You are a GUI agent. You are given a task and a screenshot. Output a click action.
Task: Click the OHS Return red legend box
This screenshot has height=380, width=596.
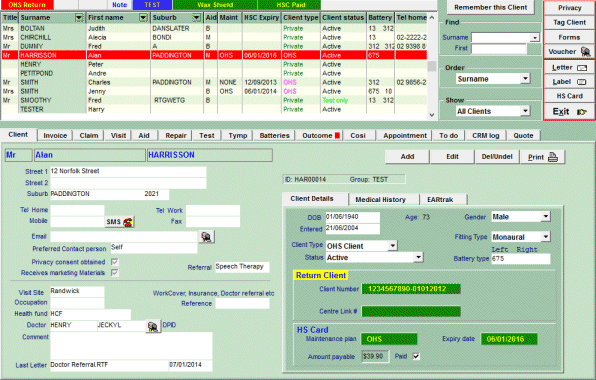click(27, 5)
